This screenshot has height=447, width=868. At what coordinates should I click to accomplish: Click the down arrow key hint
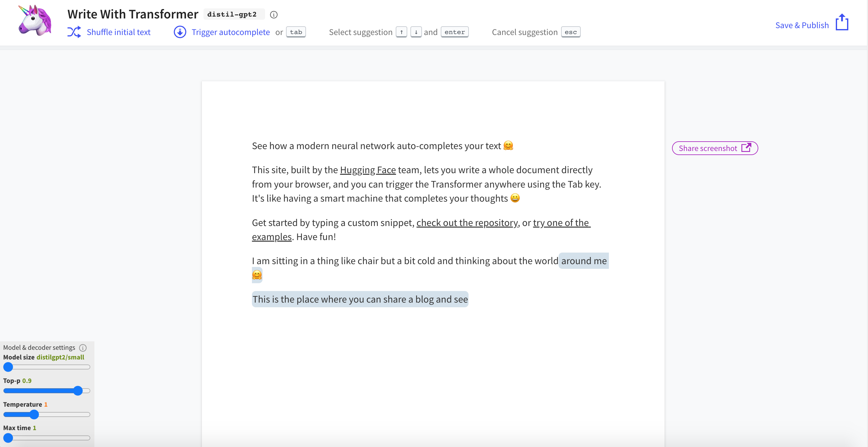coord(416,32)
